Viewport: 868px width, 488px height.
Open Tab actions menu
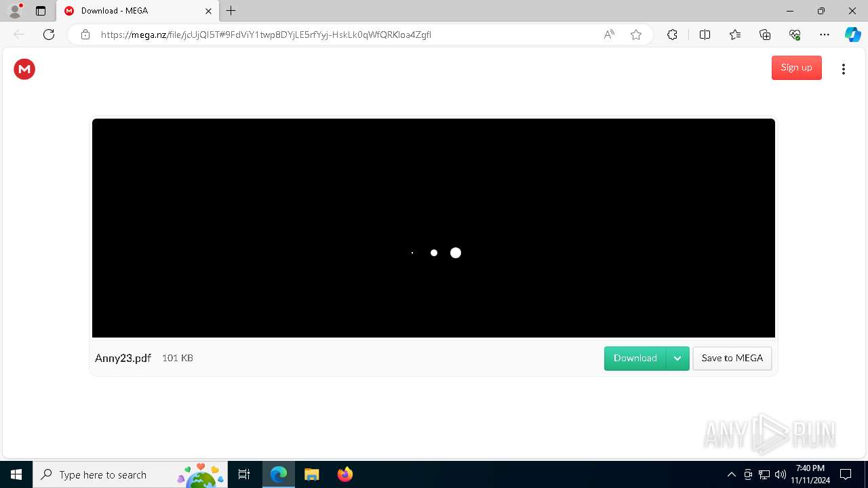(x=41, y=11)
